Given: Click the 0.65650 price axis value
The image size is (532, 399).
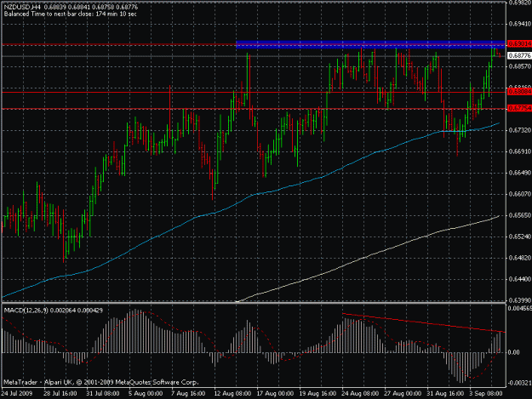Looking at the screenshot, I should pos(520,215).
